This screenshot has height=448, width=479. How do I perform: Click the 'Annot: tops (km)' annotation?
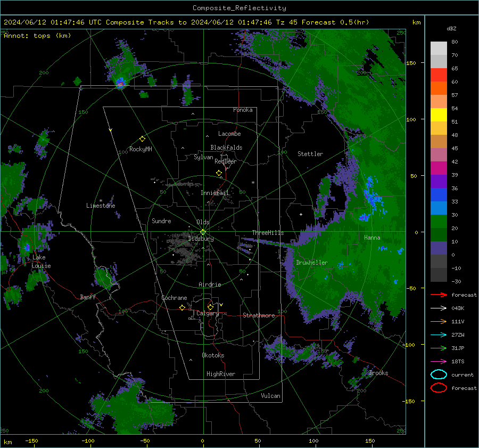point(37,36)
